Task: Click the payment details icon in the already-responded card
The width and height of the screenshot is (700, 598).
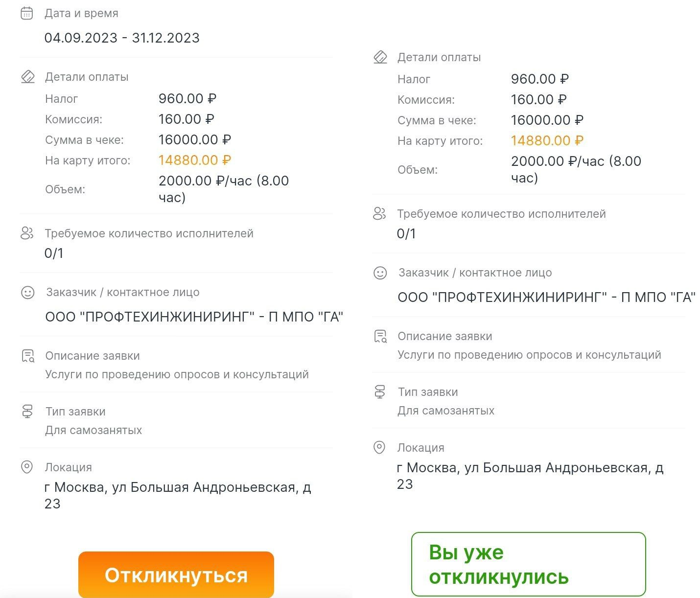Action: tap(380, 57)
